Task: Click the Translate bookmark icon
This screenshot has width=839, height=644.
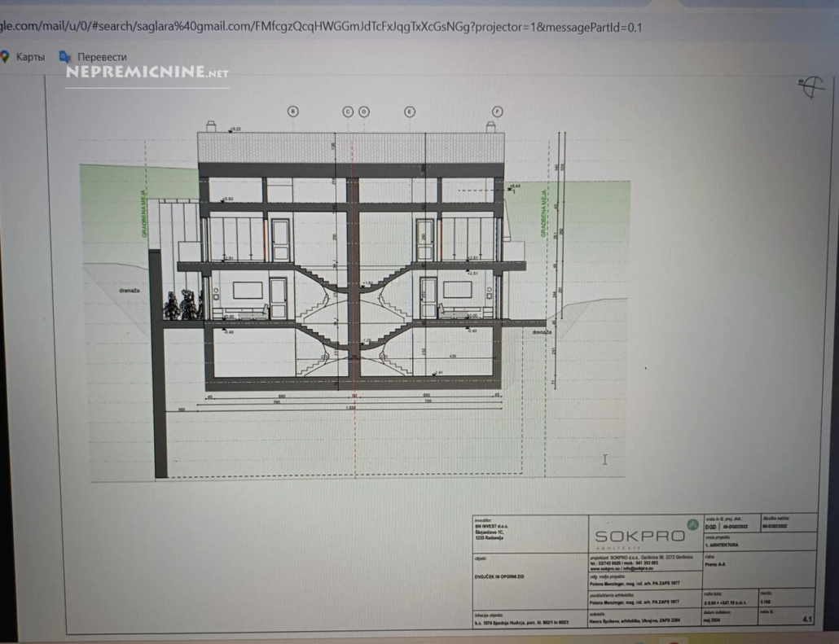Action: pos(65,57)
